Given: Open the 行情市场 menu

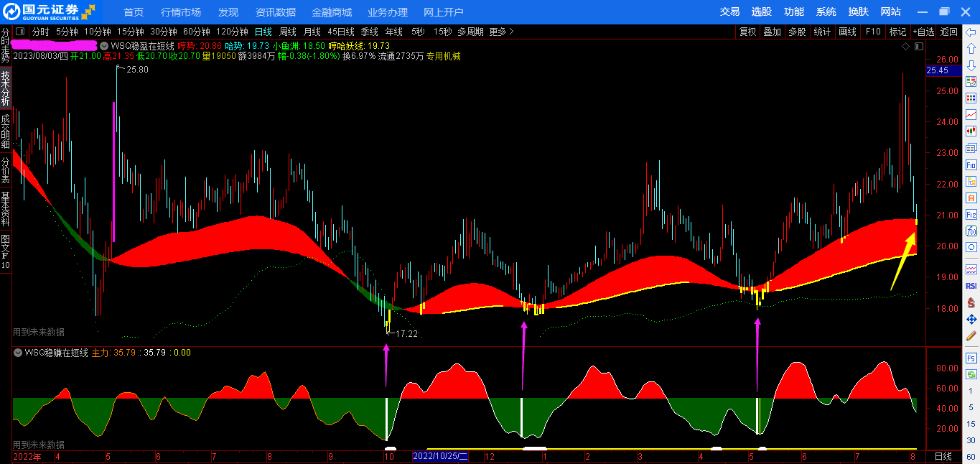Looking at the screenshot, I should 181,12.
